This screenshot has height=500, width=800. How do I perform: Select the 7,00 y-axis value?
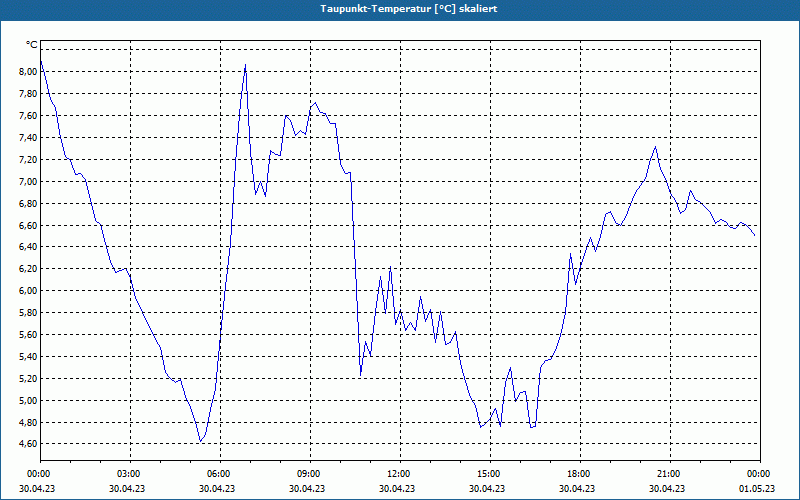[28, 182]
